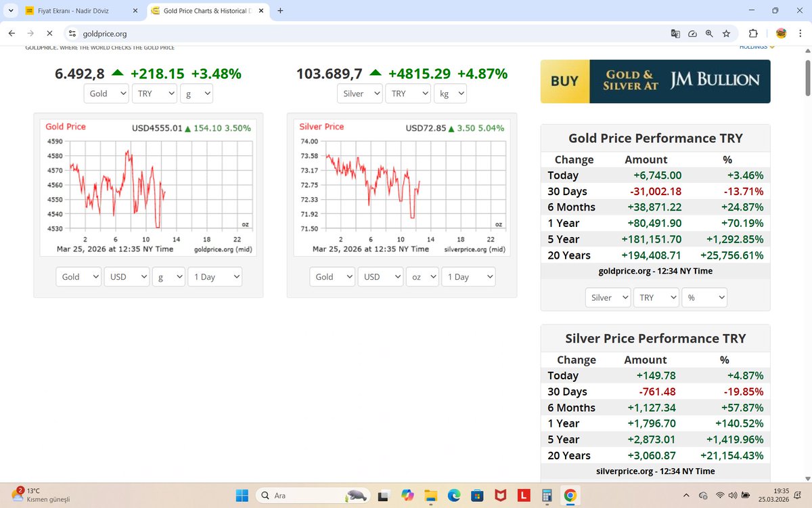Open the TRY dropdown under Gold Performance table

tap(656, 297)
